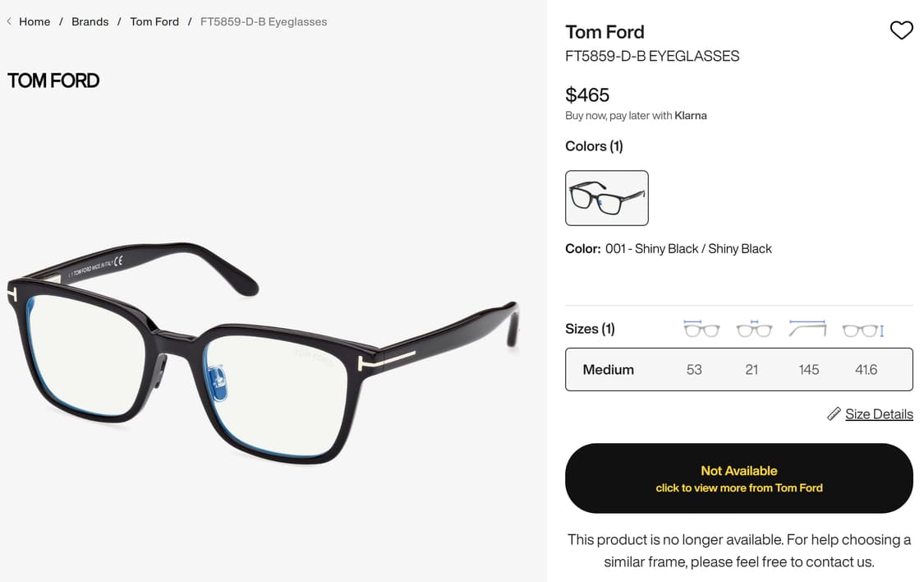Image resolution: width=924 pixels, height=582 pixels.
Task: Go to Home in breadcrumb
Action: pyautogui.click(x=34, y=21)
